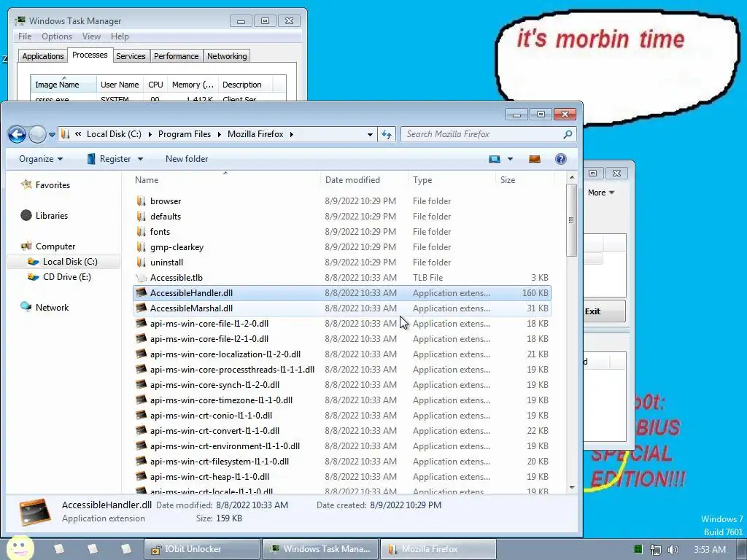Open More dropdown in IObit Unlocker window
747x560 pixels.
click(x=601, y=192)
